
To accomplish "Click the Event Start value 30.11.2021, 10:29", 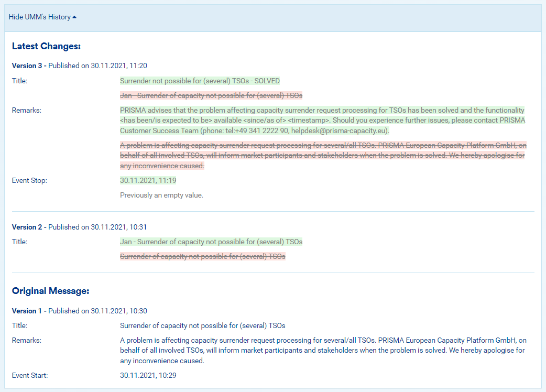I will (x=148, y=375).
